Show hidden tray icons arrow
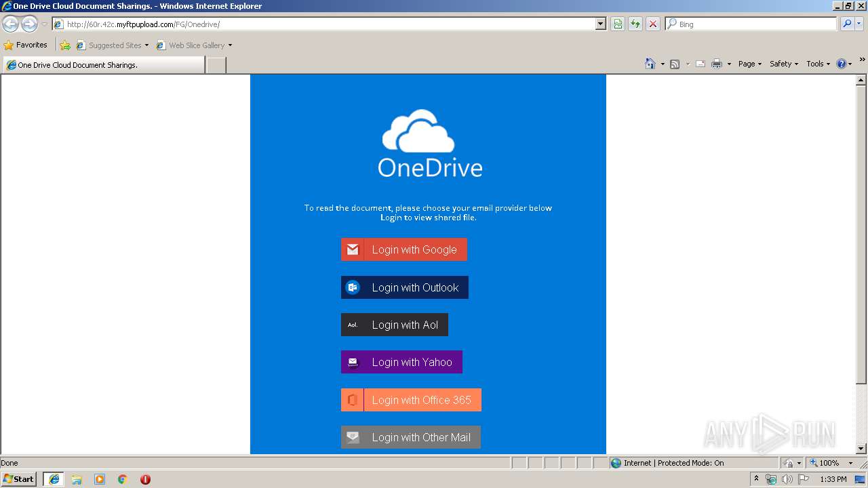Viewport: 868px width, 488px height. (757, 479)
